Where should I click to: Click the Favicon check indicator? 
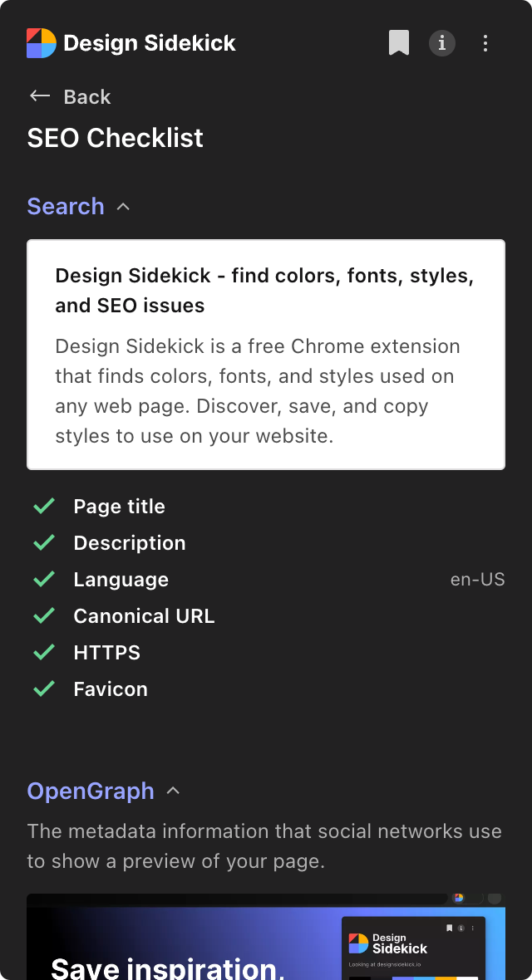pos(44,688)
